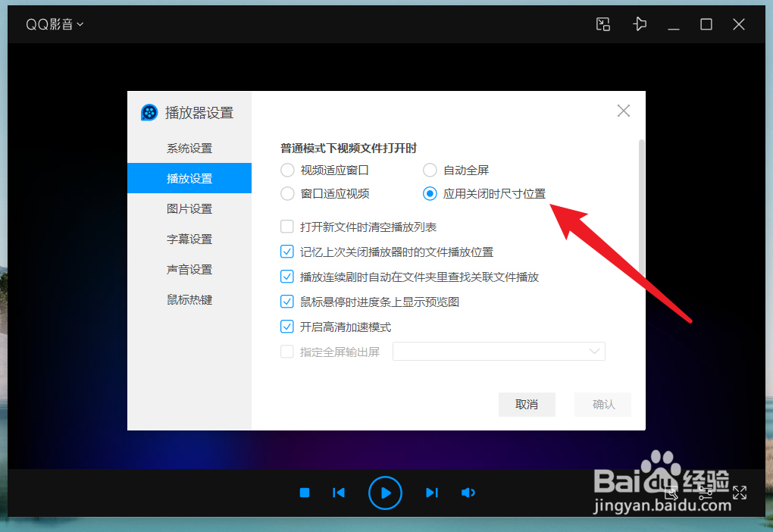Click the 播放器设置 dialog title

point(199,113)
